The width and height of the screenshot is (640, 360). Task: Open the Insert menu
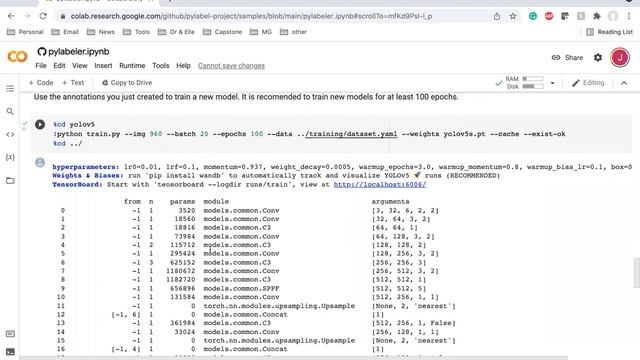(x=103, y=66)
